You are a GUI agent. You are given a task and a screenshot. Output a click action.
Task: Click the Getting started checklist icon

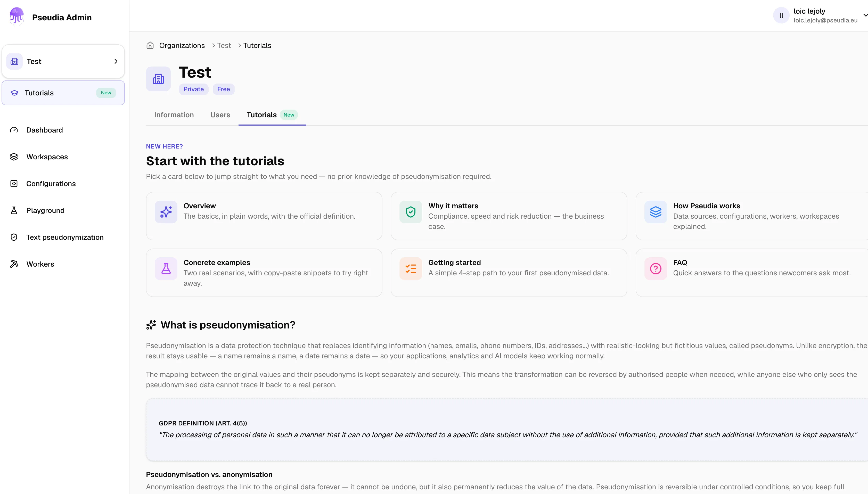(411, 269)
